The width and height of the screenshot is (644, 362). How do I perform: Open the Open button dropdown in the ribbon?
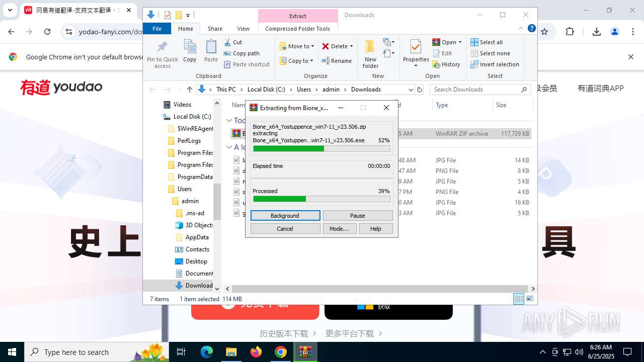(460, 42)
